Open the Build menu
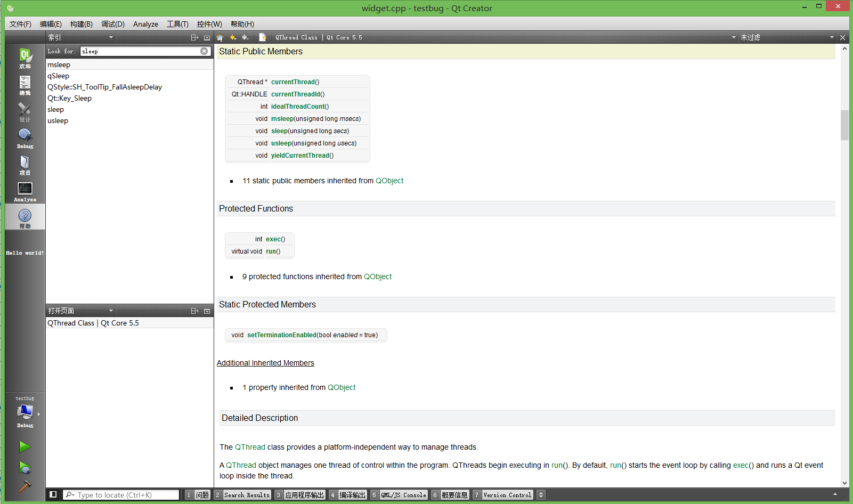The image size is (853, 504). [82, 24]
